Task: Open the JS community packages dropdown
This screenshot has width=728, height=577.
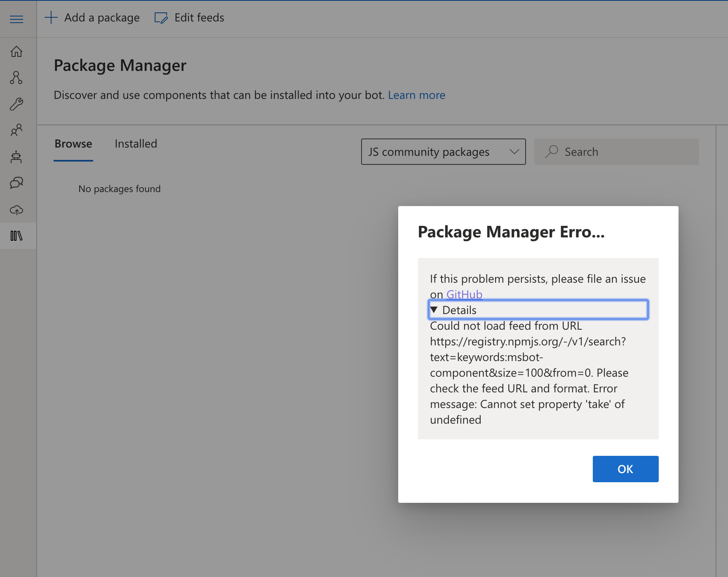Action: pyautogui.click(x=443, y=152)
